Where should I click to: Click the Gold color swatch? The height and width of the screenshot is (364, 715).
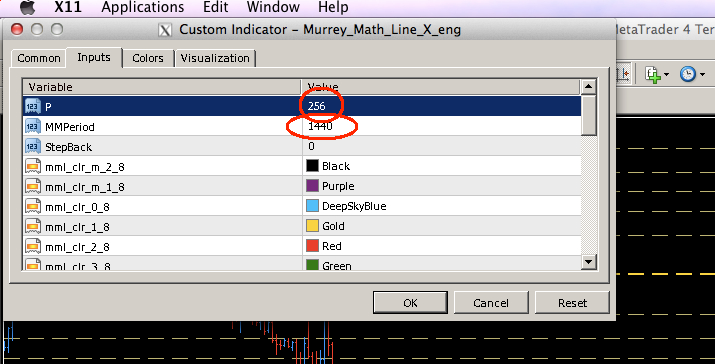(312, 226)
